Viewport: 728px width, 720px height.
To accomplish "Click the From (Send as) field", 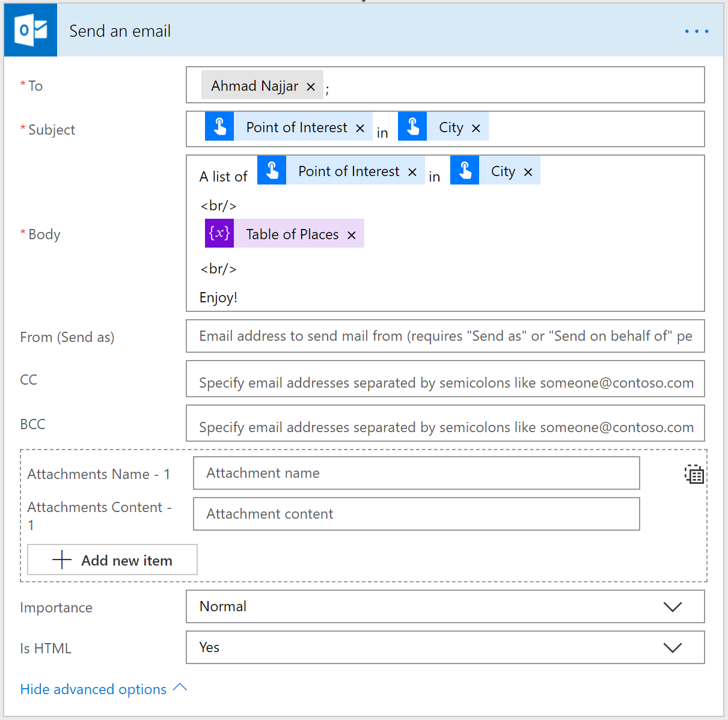I will [x=445, y=336].
